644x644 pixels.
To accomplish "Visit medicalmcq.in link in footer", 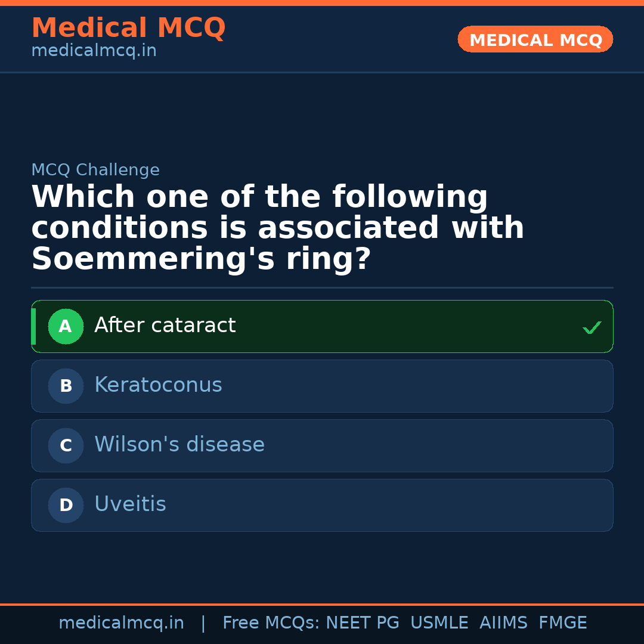I will tap(121, 623).
